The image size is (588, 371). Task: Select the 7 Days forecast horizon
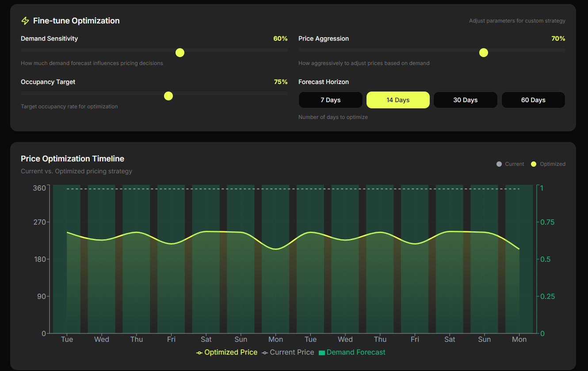[x=330, y=100]
